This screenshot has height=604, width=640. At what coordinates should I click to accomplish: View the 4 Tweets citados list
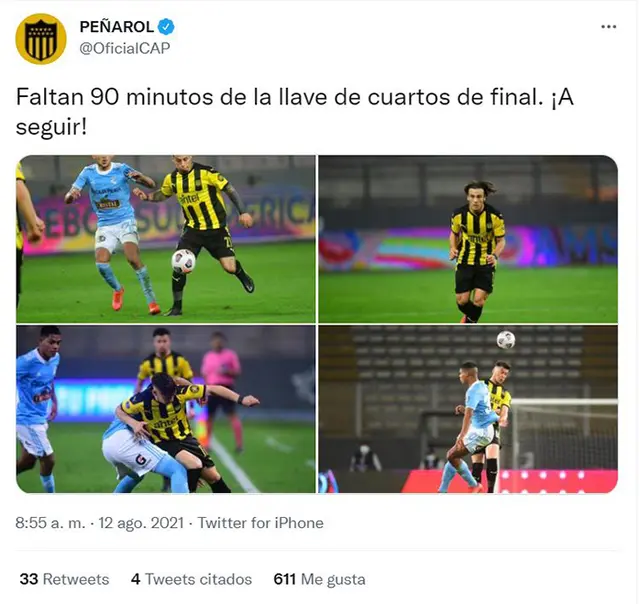[x=191, y=579]
